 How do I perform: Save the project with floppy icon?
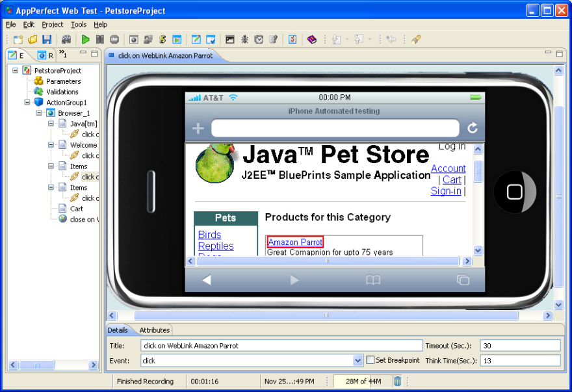tap(47, 40)
